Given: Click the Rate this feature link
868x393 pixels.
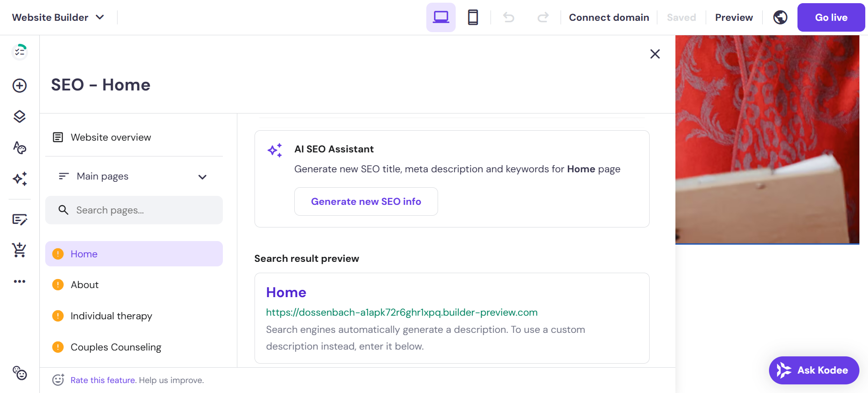Looking at the screenshot, I should [103, 380].
